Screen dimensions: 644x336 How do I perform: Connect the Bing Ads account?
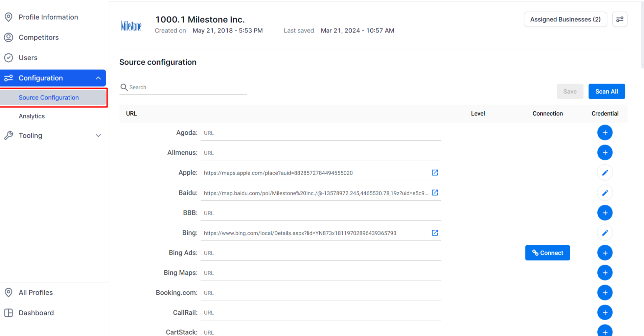pos(547,253)
